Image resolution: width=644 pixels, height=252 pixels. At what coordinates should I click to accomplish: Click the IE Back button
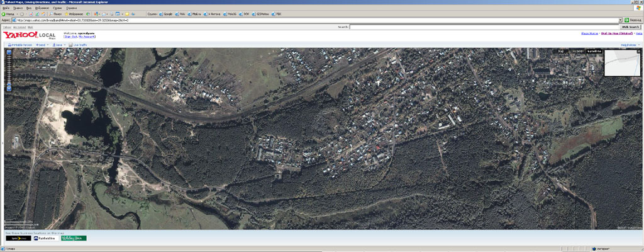(x=9, y=13)
